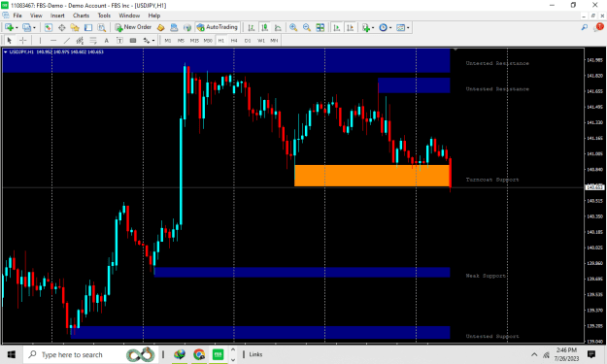Open the chat notifications red badge icon
607x364 pixels.
(x=599, y=27)
